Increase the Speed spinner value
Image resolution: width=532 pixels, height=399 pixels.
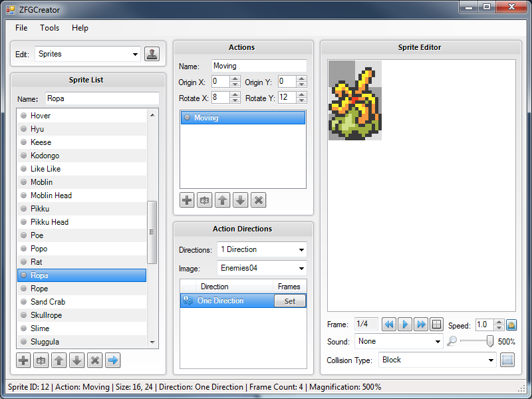pyautogui.click(x=499, y=322)
